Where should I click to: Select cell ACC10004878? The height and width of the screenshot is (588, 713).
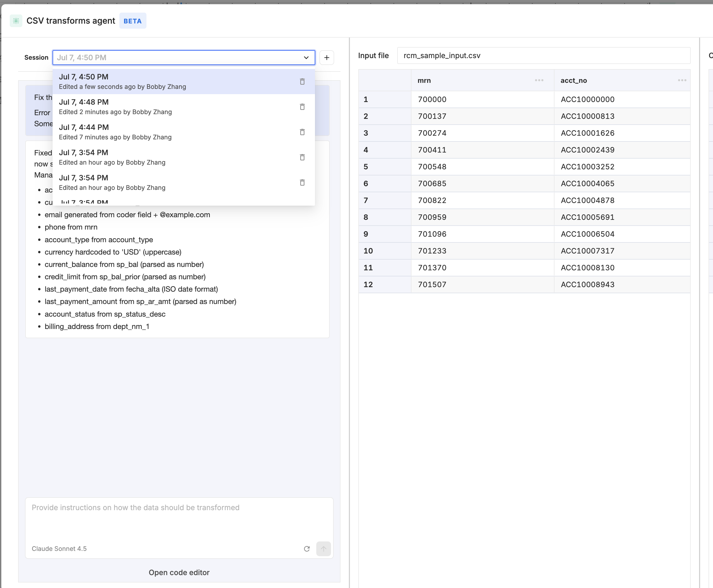622,201
